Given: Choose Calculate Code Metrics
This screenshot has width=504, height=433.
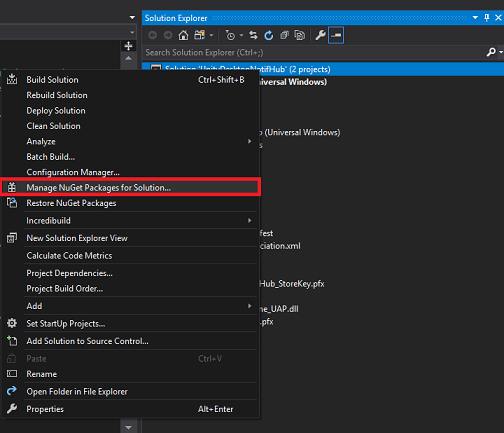Looking at the screenshot, I should coord(130,256).
